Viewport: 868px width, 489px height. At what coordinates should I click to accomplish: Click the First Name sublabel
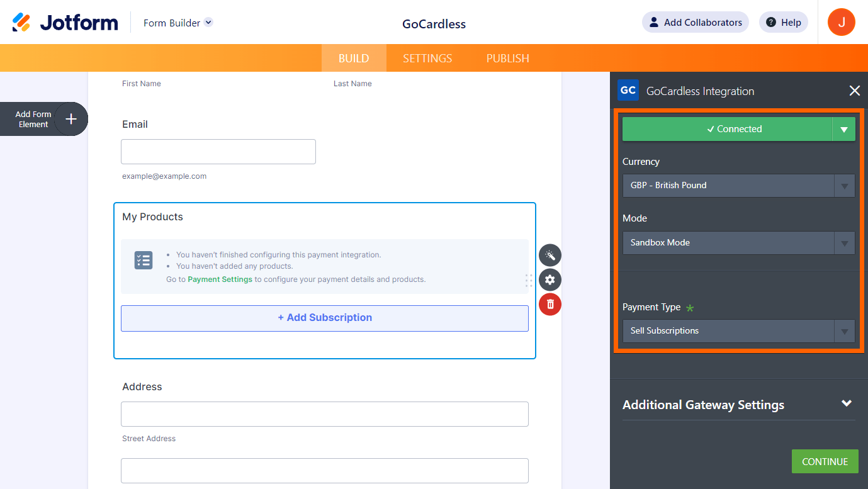coord(142,84)
